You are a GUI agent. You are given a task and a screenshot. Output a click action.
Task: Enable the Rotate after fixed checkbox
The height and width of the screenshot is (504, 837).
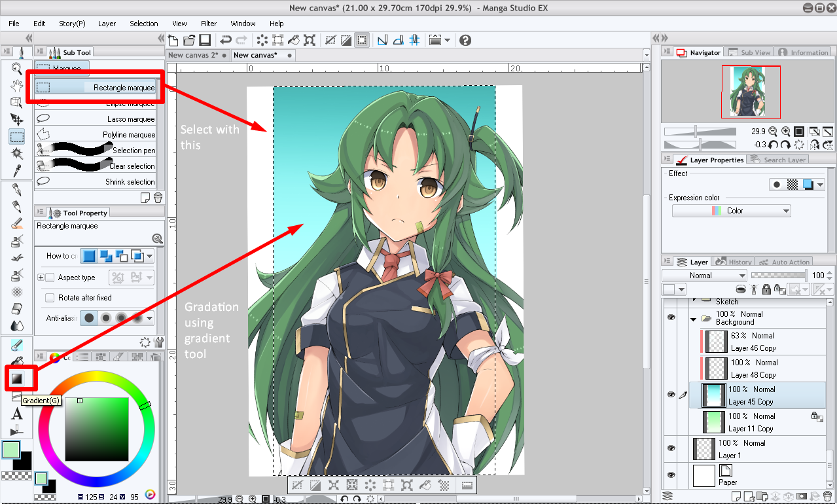(x=50, y=298)
